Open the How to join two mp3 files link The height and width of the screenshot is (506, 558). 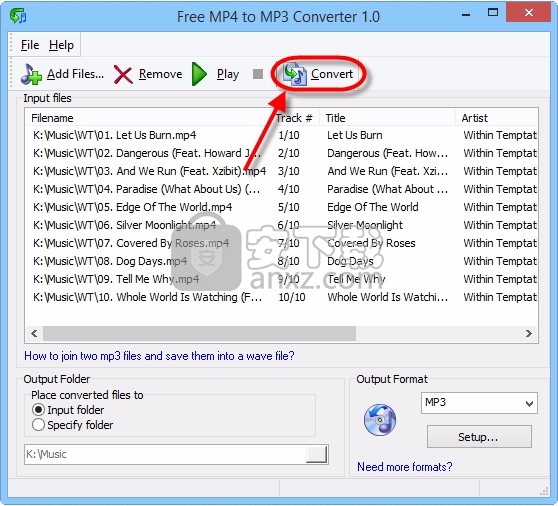(159, 356)
